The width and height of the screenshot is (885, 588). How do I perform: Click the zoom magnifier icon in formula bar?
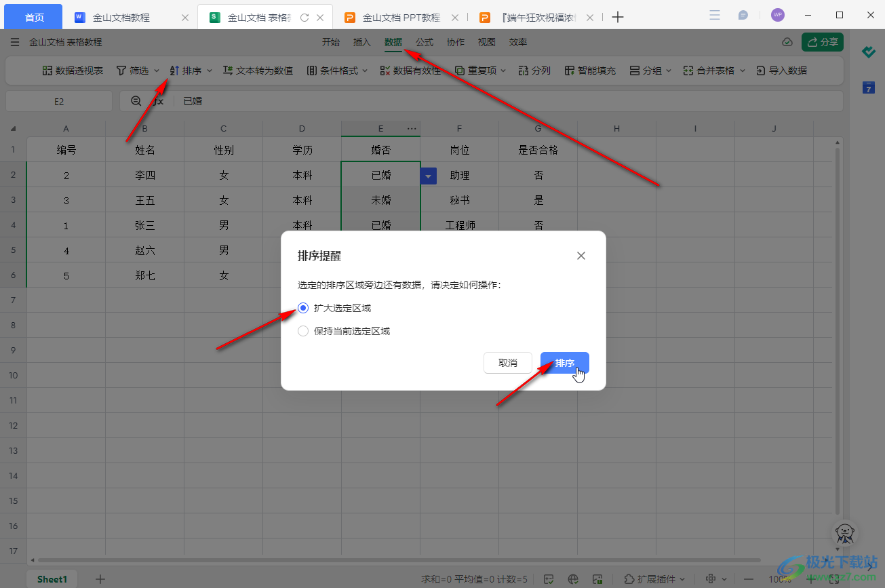[136, 101]
